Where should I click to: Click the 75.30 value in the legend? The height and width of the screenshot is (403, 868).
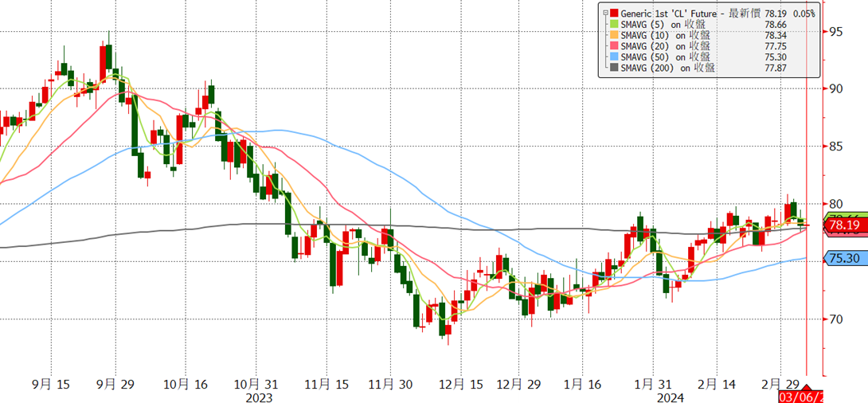pos(776,57)
